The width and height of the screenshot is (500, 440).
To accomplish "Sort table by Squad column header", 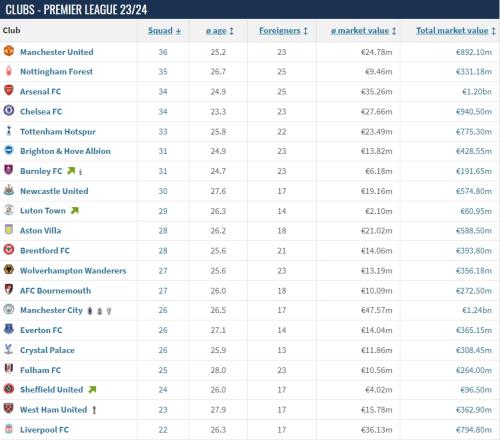I will click(x=164, y=31).
